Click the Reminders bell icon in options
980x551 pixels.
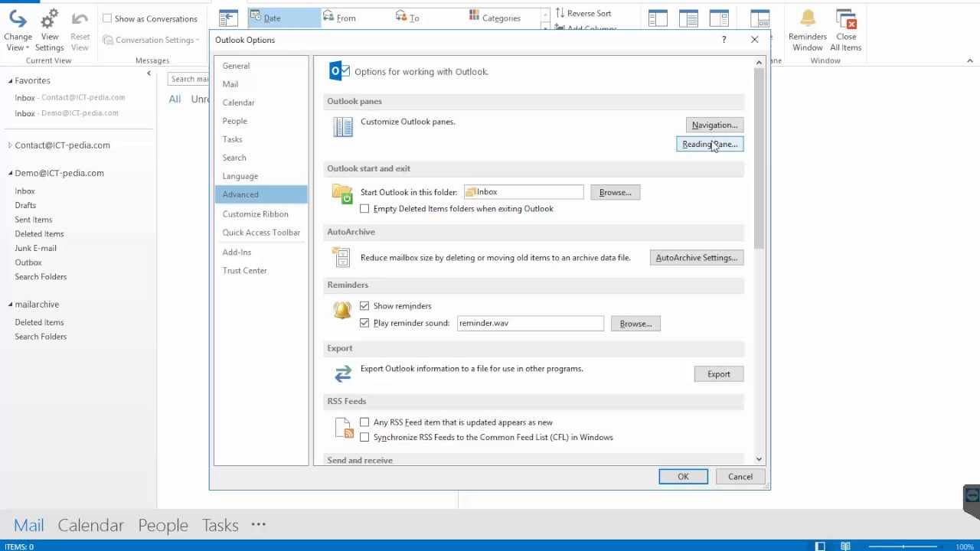point(342,309)
